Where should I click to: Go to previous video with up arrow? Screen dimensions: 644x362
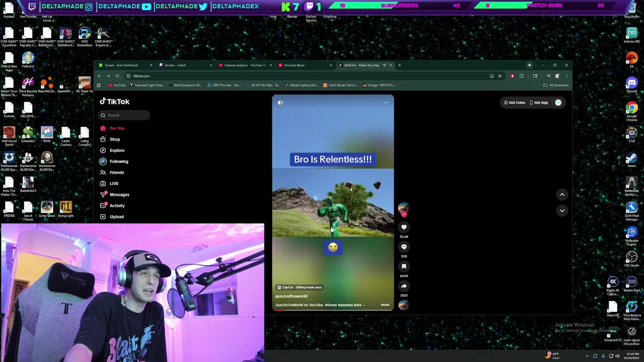pyautogui.click(x=562, y=195)
